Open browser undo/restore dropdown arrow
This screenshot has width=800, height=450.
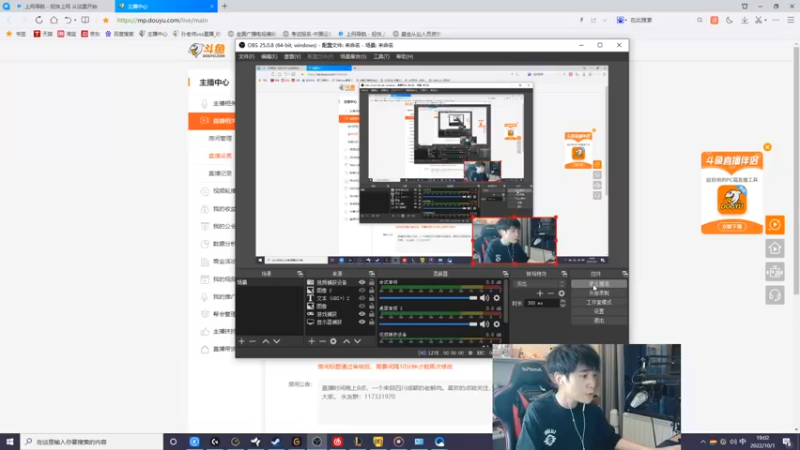pos(75,20)
